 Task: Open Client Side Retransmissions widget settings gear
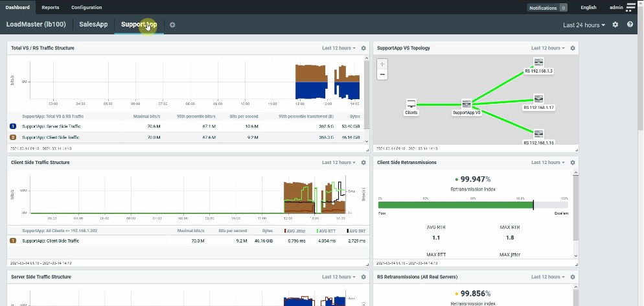(x=573, y=162)
